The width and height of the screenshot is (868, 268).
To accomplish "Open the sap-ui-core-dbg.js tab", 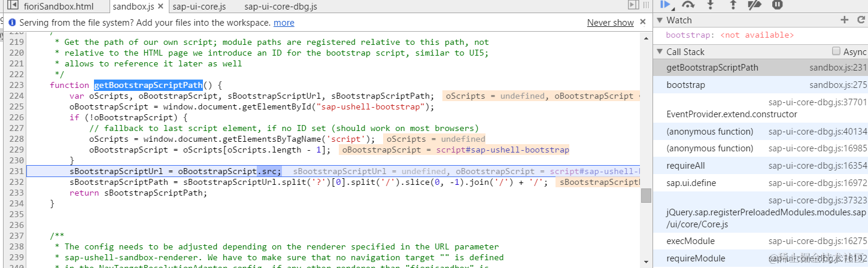I will 281,7.
